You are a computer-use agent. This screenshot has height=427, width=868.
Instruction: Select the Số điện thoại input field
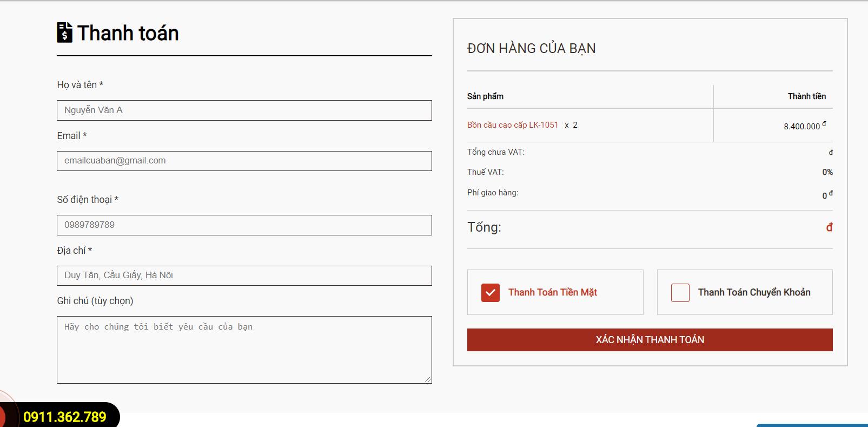click(244, 225)
